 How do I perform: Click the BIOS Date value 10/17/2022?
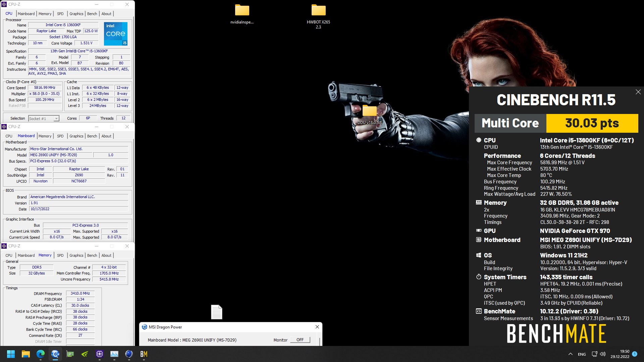point(78,209)
